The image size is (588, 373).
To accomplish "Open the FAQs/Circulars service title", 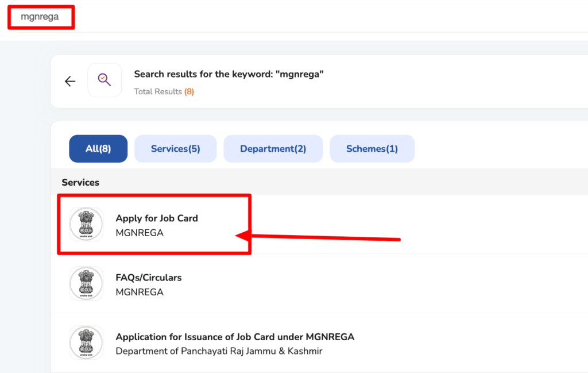I will pyautogui.click(x=149, y=278).
